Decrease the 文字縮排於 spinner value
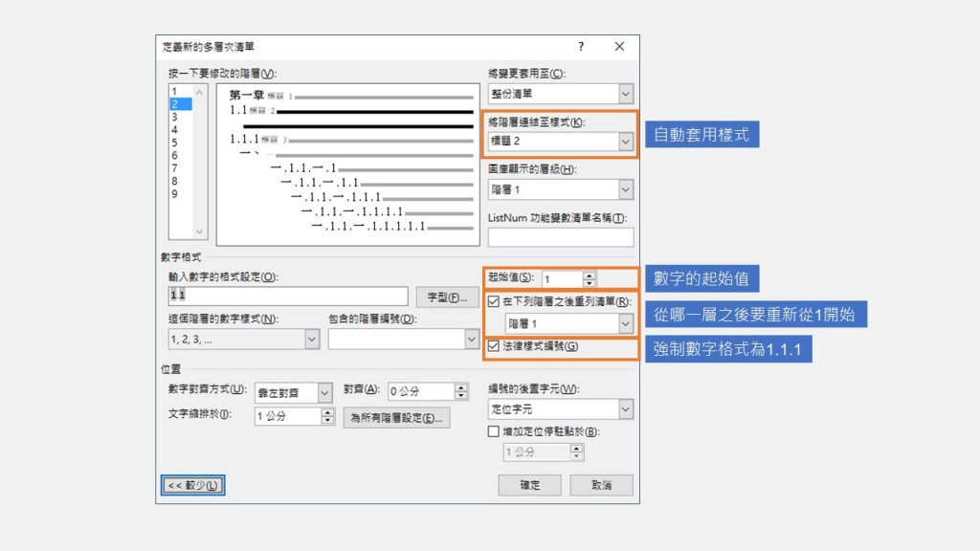 point(327,421)
